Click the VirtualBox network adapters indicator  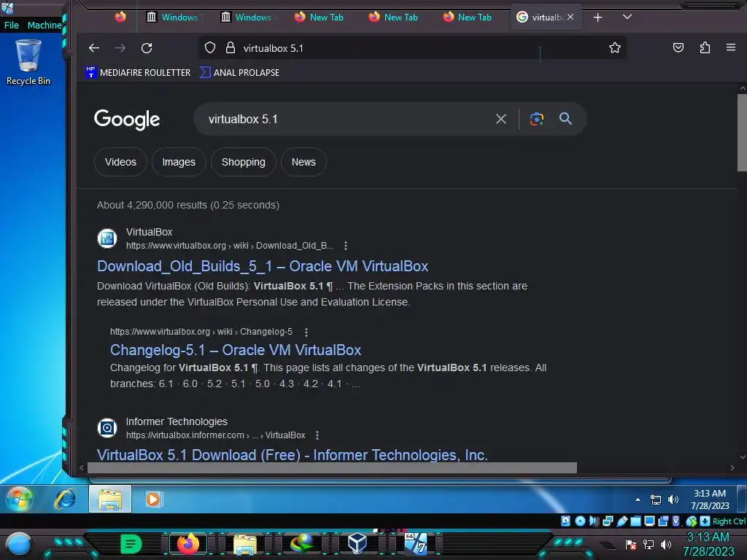click(608, 521)
